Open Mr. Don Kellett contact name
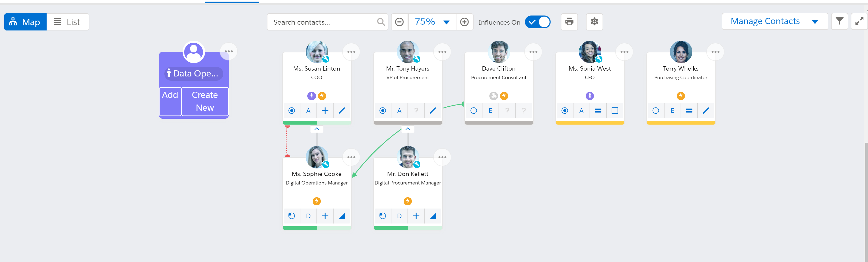Viewport: 868px width, 262px height. [408, 174]
